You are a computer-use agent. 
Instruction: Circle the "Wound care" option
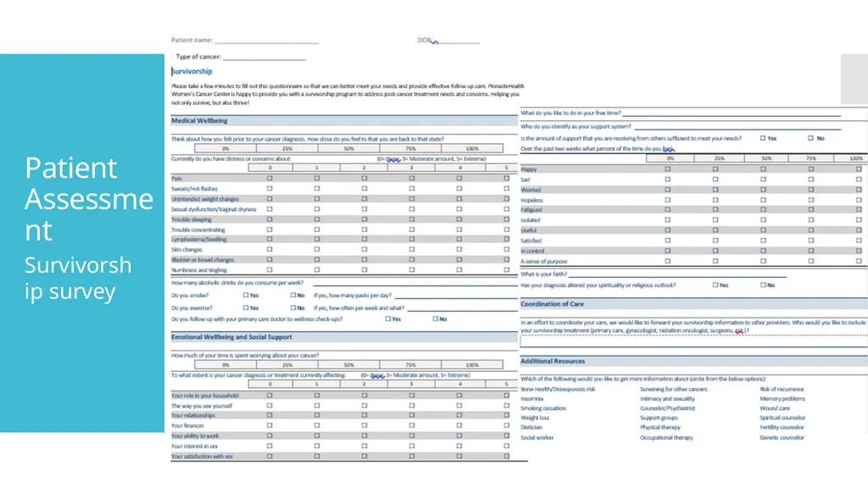(775, 408)
